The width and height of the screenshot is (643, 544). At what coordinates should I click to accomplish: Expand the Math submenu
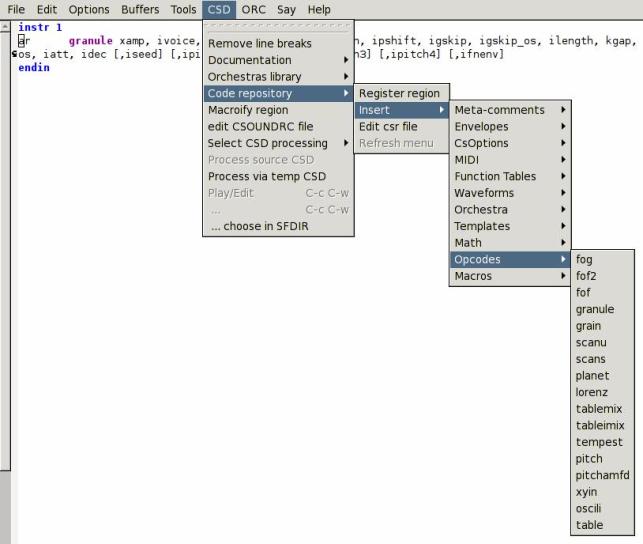pyautogui.click(x=510, y=243)
